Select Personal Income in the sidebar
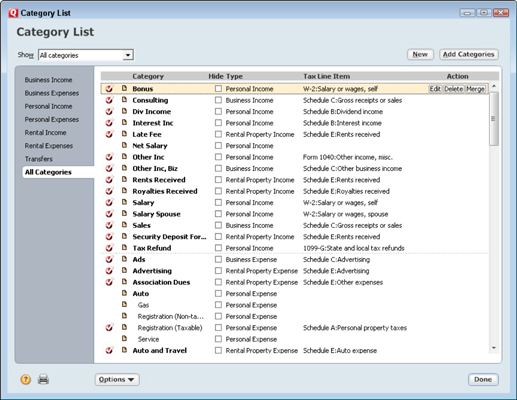The height and width of the screenshot is (400, 517). [48, 106]
